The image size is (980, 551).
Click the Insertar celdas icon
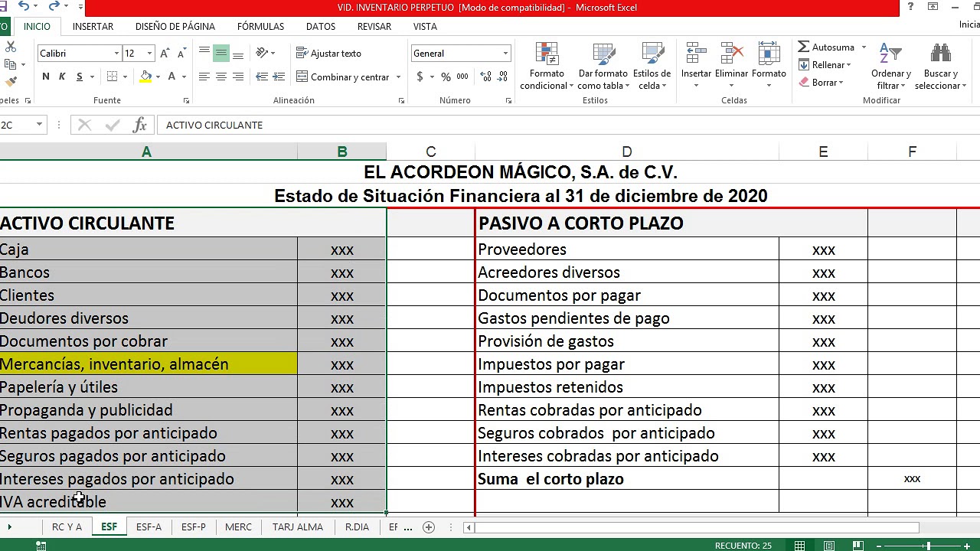696,54
